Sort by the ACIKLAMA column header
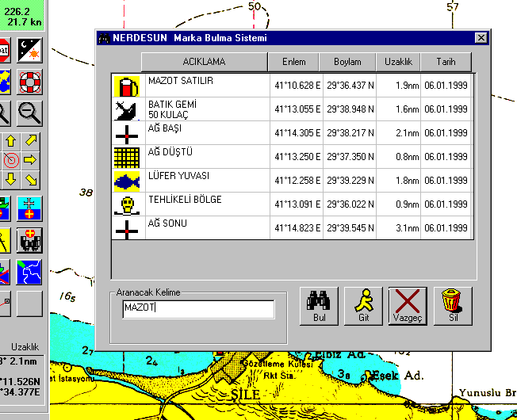Image resolution: width=517 pixels, height=420 pixels. tap(204, 62)
